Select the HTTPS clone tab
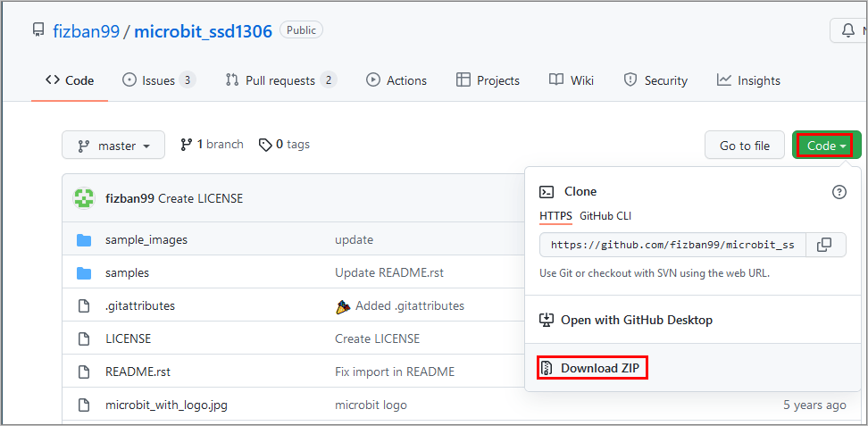 click(x=555, y=216)
